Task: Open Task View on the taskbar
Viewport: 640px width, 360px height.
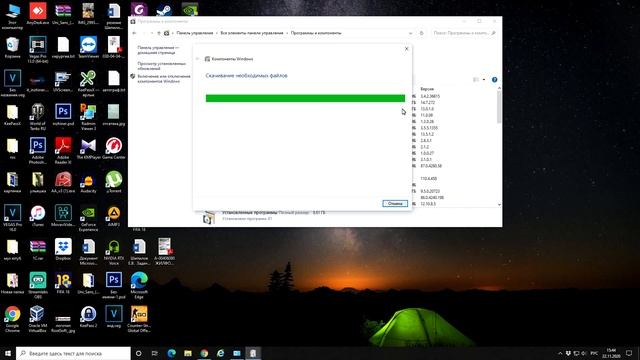Action: (155, 353)
